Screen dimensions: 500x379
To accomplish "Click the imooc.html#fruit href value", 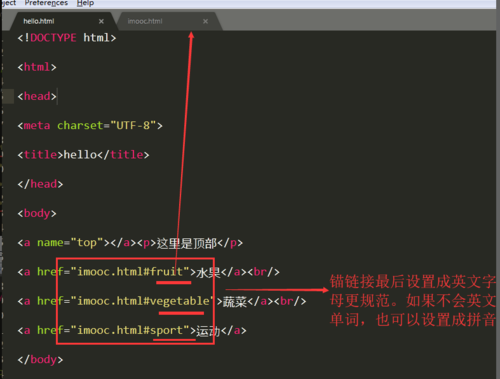I will [130, 272].
